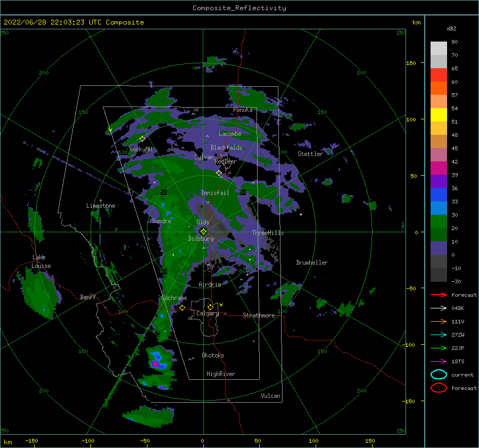Click the yellow radar site marker near Olds

pyautogui.click(x=203, y=232)
